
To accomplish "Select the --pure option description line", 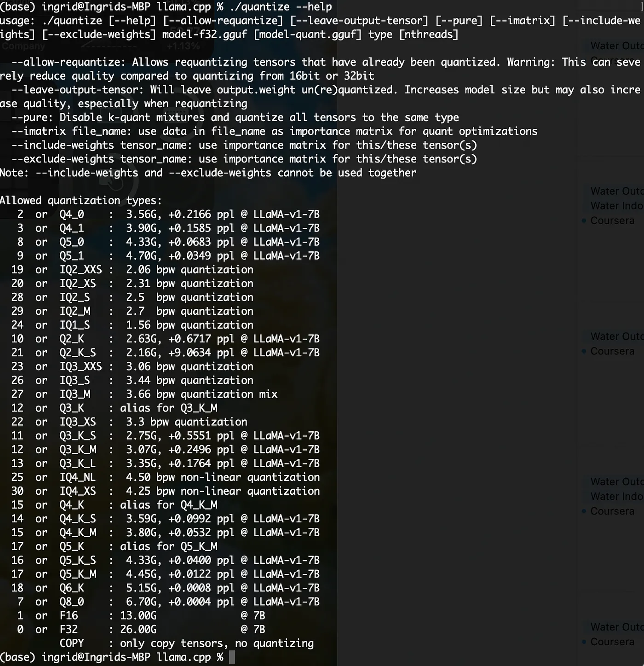I will click(235, 117).
